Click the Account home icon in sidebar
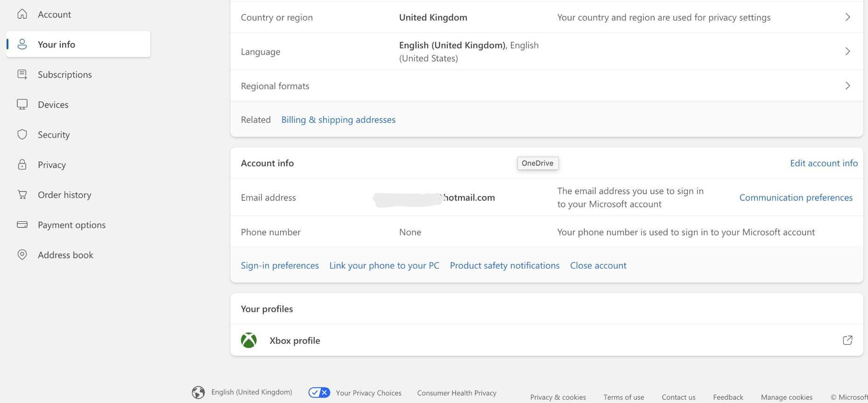This screenshot has height=403, width=868. pos(22,14)
